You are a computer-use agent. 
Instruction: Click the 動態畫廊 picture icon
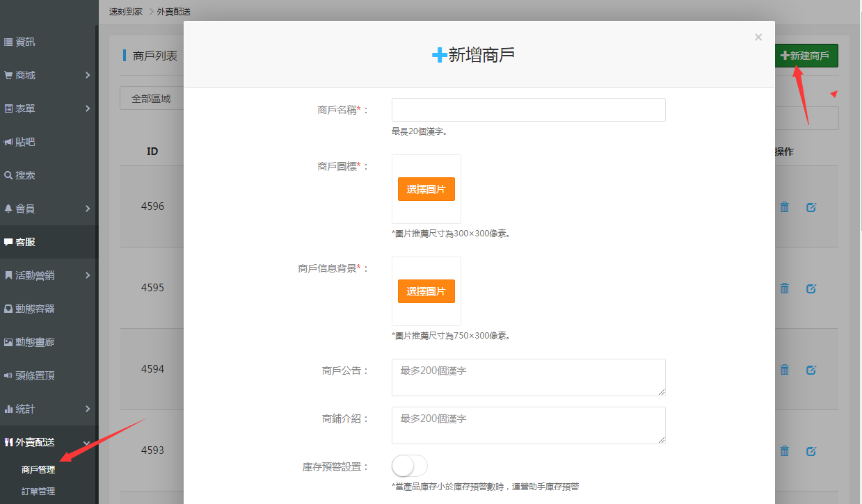tap(8, 342)
